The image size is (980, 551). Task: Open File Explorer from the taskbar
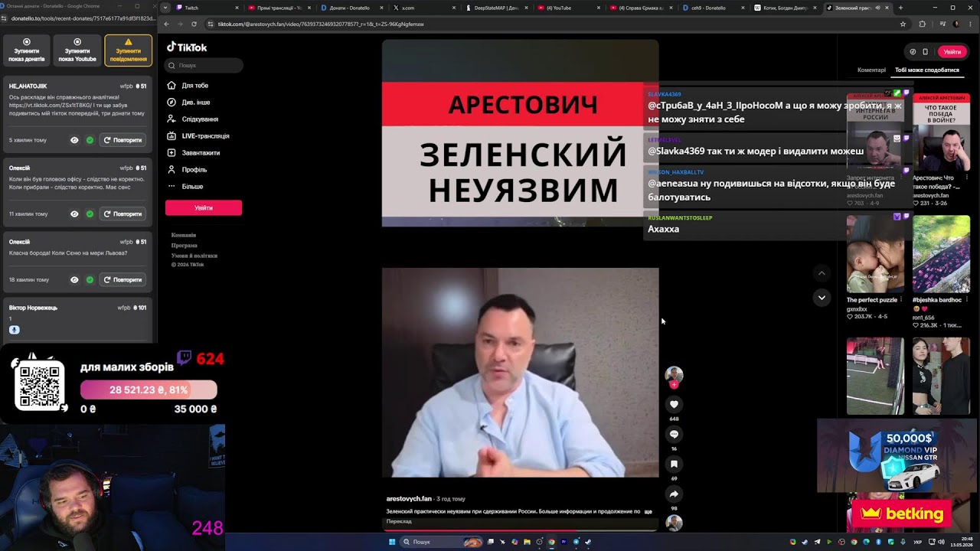[x=527, y=542]
